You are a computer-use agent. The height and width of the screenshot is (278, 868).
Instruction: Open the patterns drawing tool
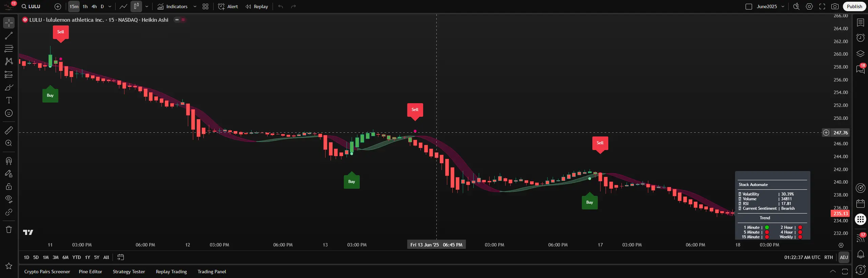click(9, 61)
